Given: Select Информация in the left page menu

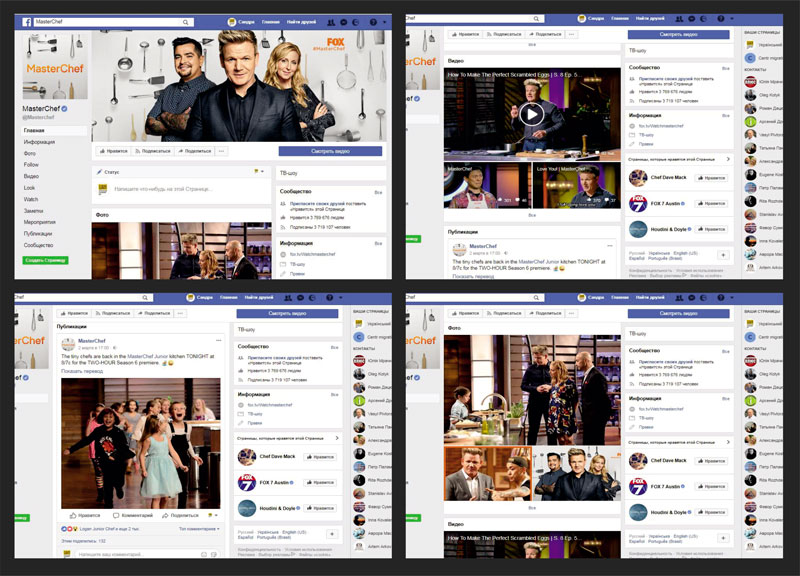Looking at the screenshot, I should 39,142.
